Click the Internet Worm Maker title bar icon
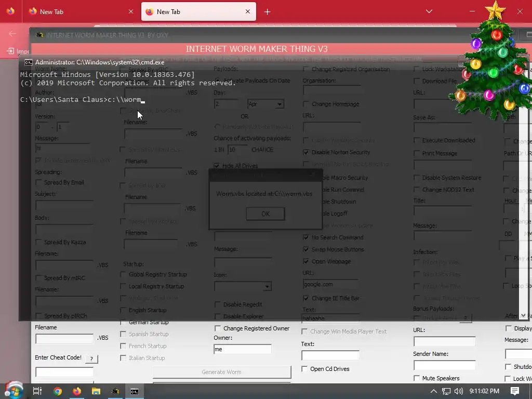 (39, 35)
